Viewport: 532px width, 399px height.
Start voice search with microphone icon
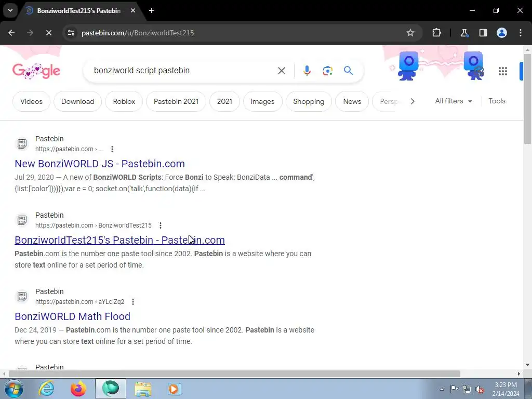click(307, 71)
